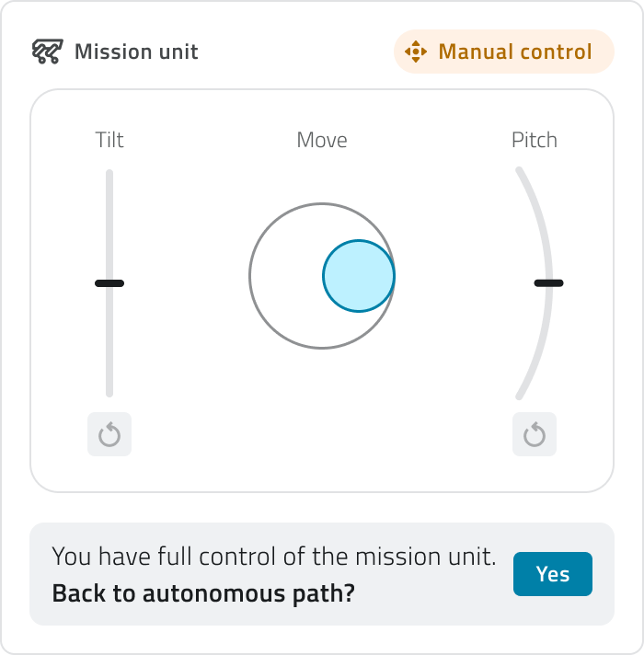The width and height of the screenshot is (644, 655).
Task: Click the "Mission unit" title text
Action: tap(136, 52)
